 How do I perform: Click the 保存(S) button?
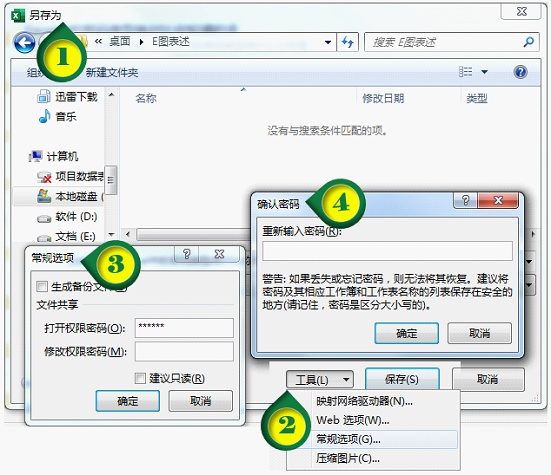point(402,379)
